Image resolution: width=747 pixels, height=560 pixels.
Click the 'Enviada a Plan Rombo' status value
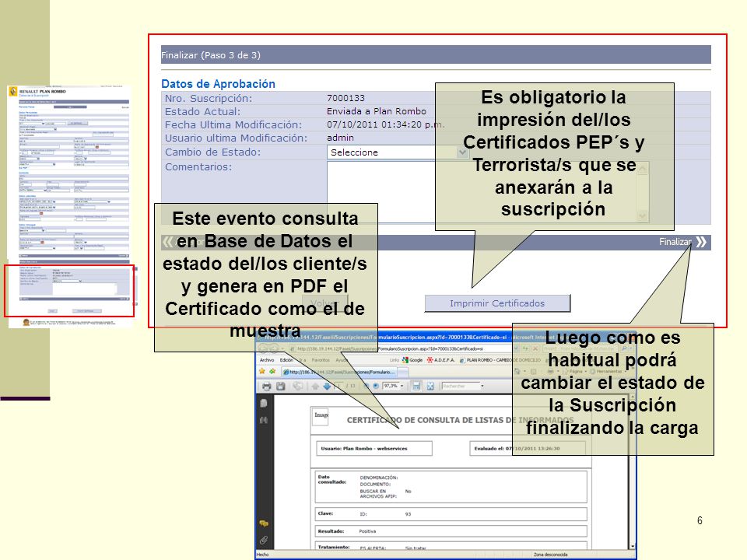(377, 111)
